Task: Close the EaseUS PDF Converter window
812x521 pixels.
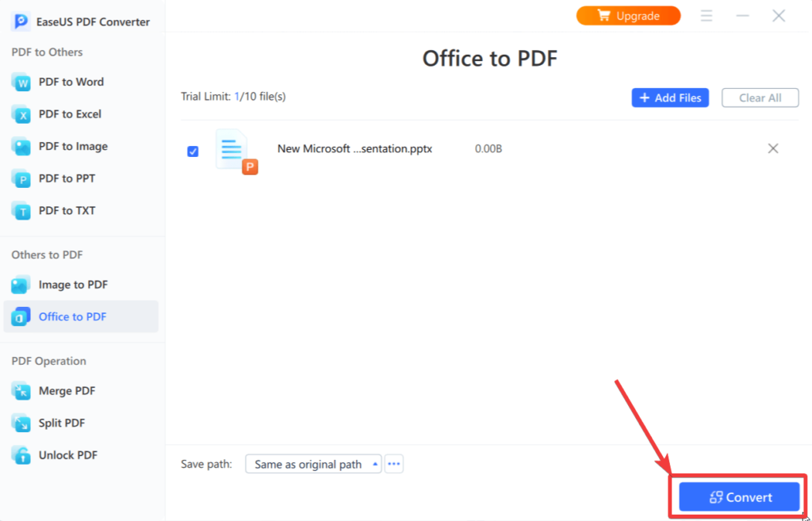Action: coord(779,16)
